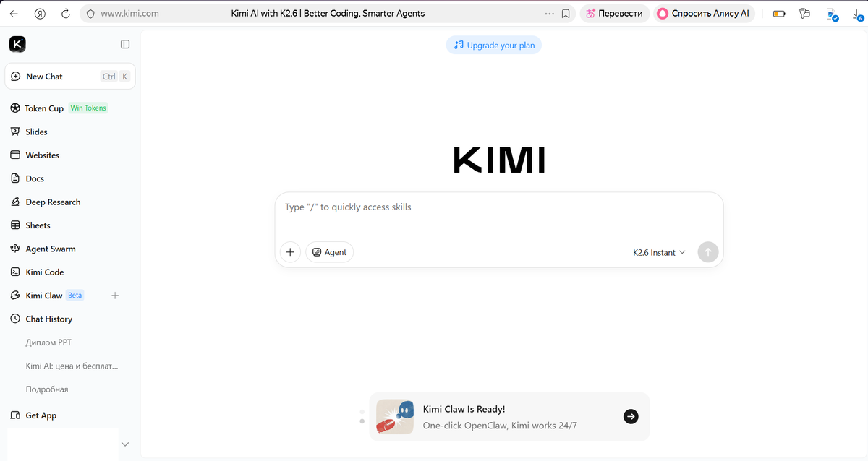The width and height of the screenshot is (868, 461).
Task: Click the Ctrl K shortcut hint
Action: (x=115, y=77)
